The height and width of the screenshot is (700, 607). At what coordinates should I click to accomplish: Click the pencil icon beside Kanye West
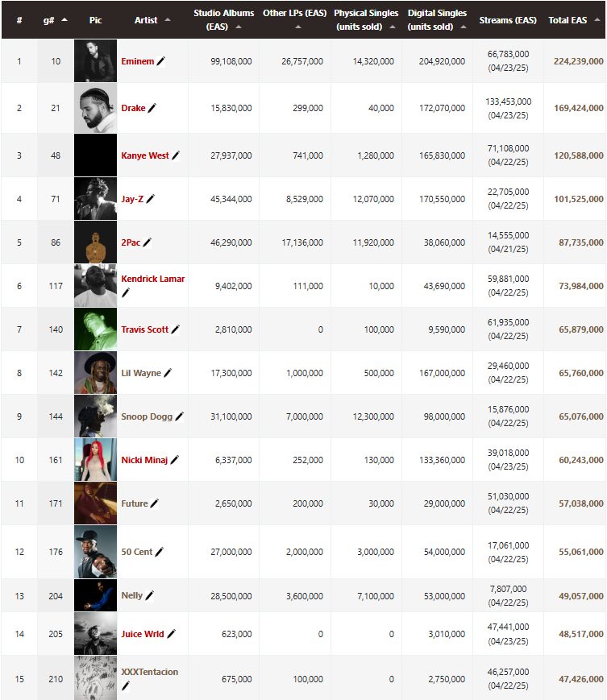176,155
